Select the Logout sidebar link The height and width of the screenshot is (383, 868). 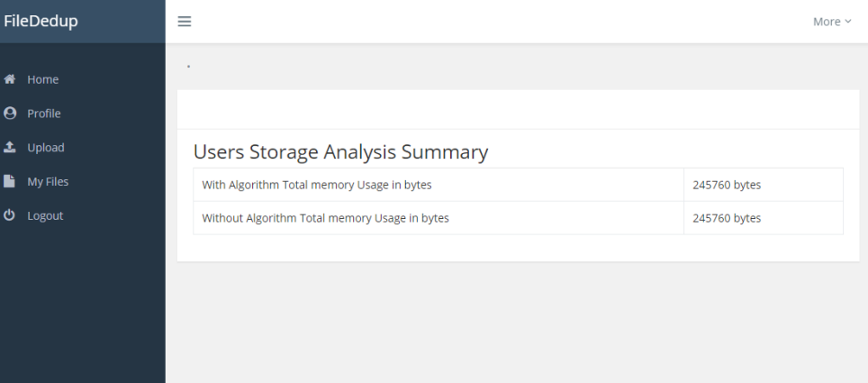click(x=45, y=215)
